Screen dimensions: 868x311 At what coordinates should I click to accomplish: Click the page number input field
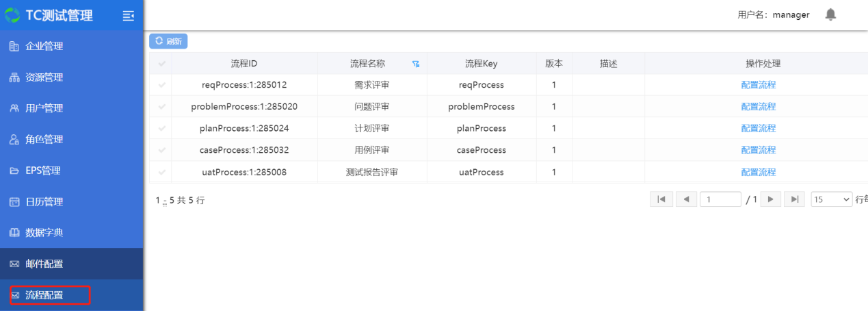point(720,199)
